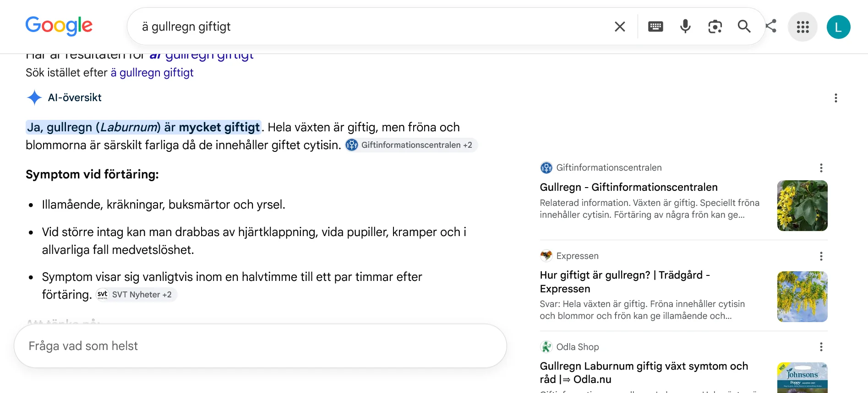Open SVT Nyheter +2 source chip

point(136,295)
